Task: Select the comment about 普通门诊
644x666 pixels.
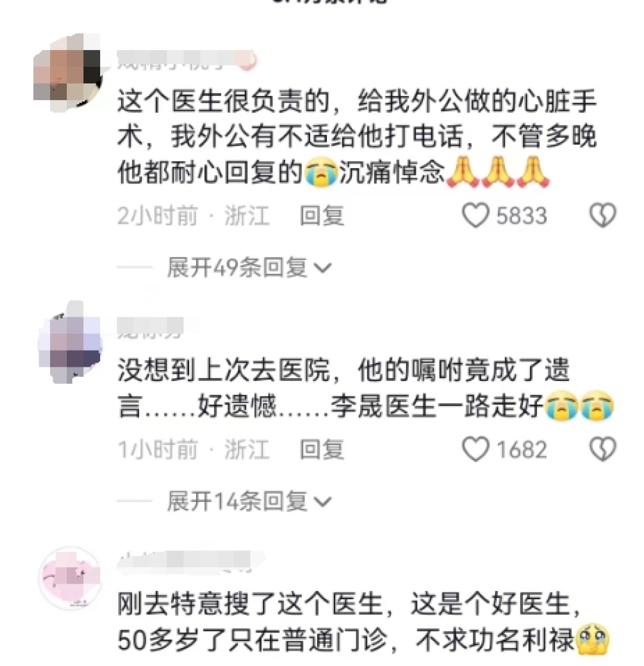Action: (363, 622)
